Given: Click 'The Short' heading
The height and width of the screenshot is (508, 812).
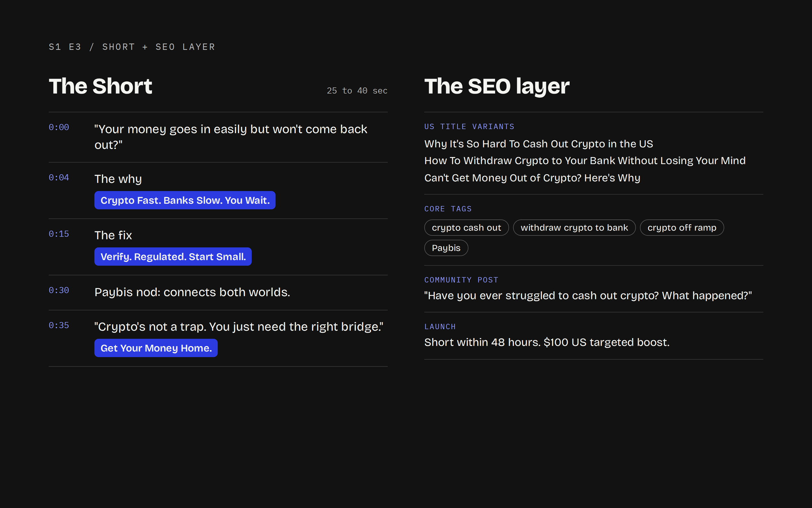Looking at the screenshot, I should pyautogui.click(x=100, y=86).
